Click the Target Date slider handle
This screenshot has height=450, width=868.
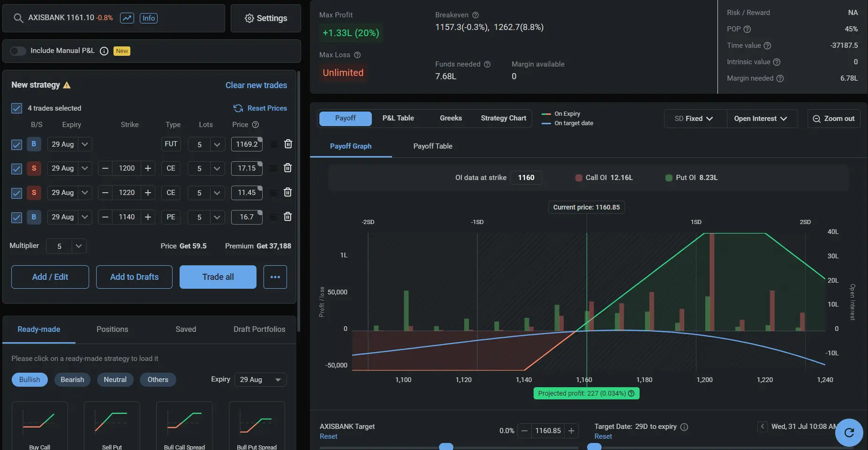coord(594,447)
